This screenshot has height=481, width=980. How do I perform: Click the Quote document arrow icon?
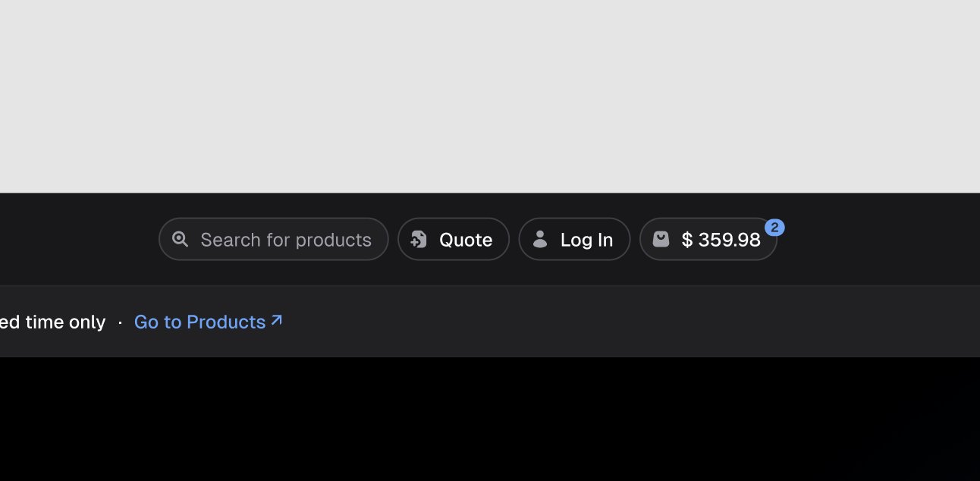(419, 239)
